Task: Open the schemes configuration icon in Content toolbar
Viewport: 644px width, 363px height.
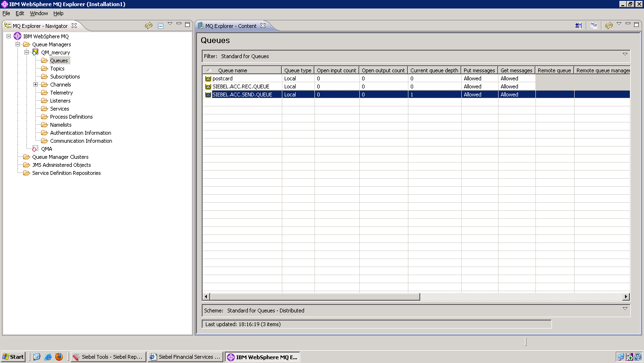Action: click(x=593, y=25)
